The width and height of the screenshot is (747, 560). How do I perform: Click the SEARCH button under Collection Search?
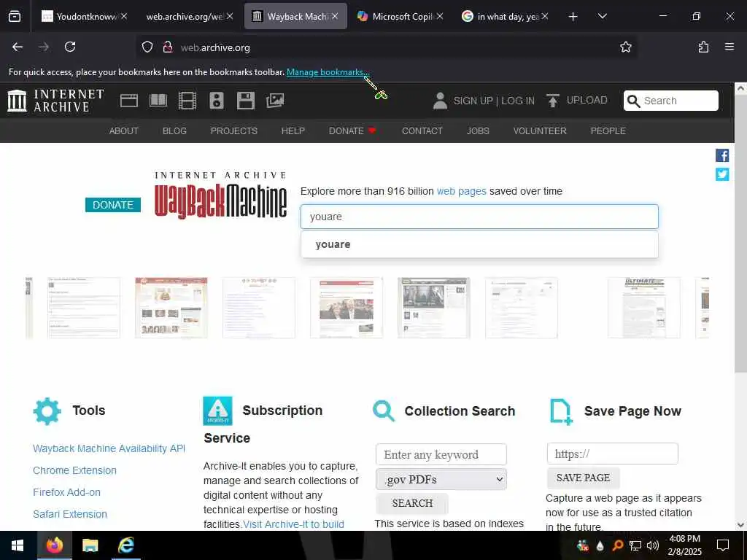tap(412, 503)
